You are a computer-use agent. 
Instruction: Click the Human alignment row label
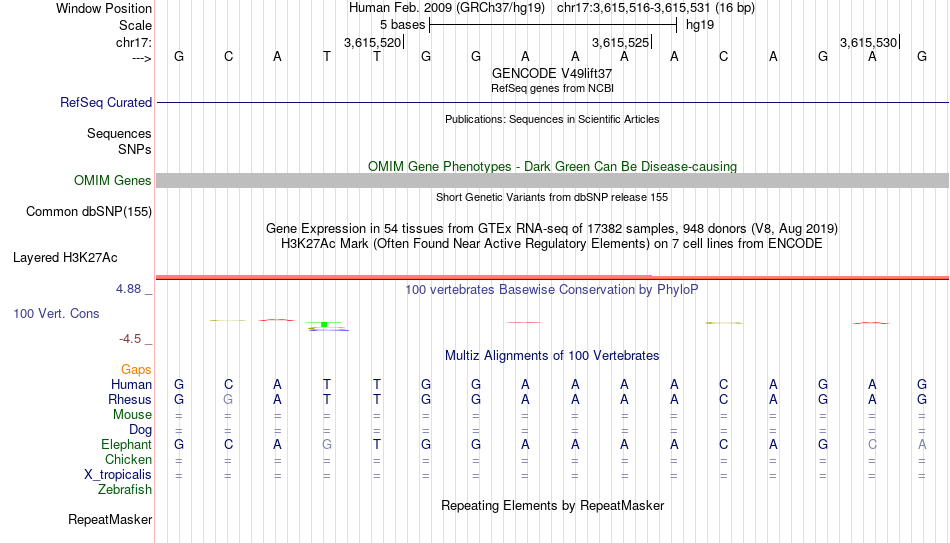131,385
